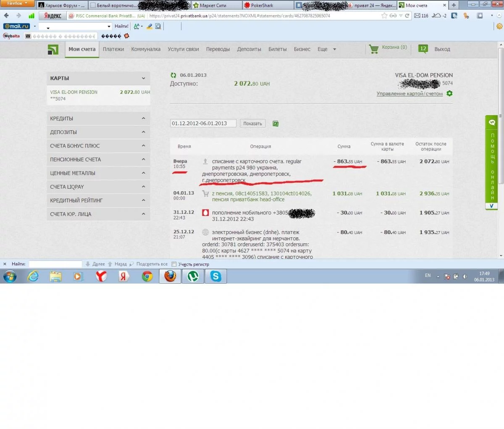Go to Коммуналка menu item
This screenshot has height=429, width=504.
[146, 49]
